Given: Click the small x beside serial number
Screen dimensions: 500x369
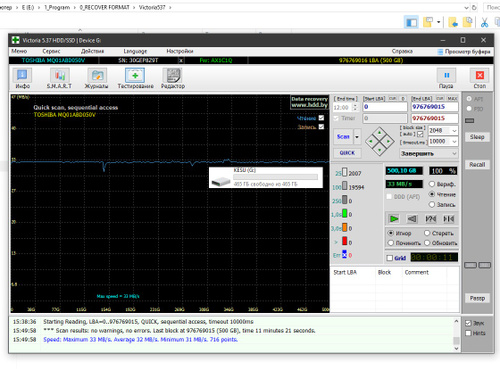Looking at the screenshot, I should tap(181, 61).
